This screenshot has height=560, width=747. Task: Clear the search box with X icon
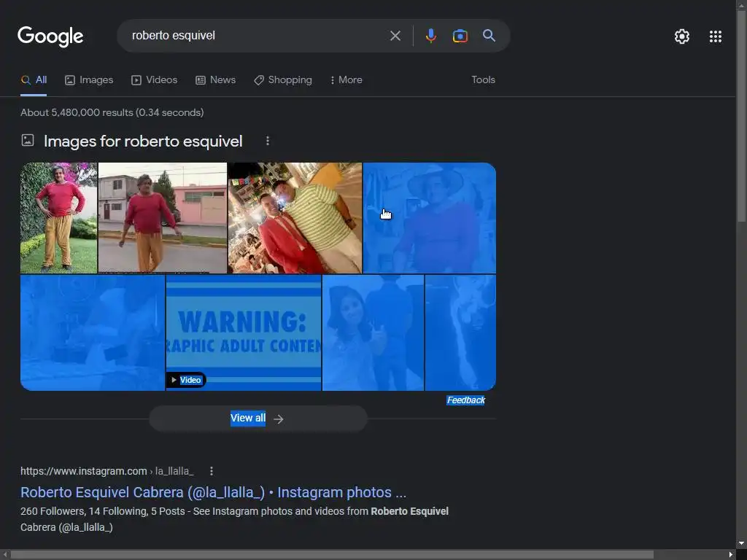pos(395,36)
